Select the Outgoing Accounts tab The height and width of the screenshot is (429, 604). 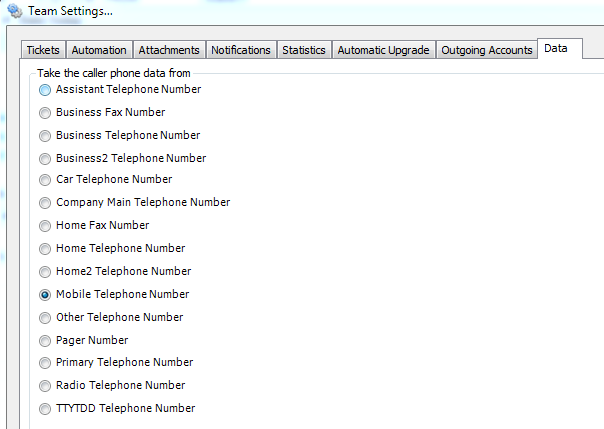[487, 50]
